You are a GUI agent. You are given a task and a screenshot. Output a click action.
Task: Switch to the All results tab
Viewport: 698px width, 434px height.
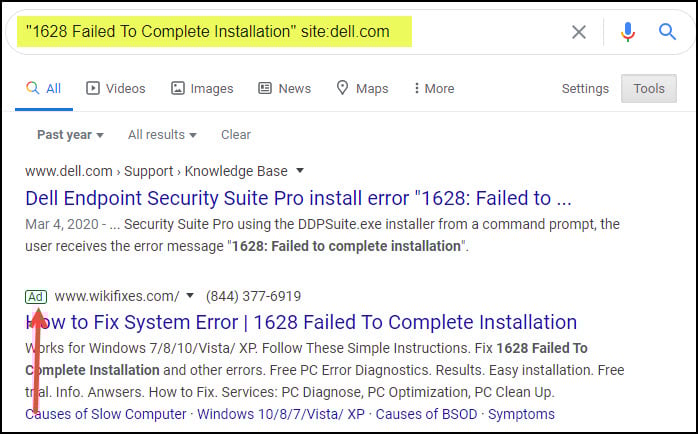point(44,88)
